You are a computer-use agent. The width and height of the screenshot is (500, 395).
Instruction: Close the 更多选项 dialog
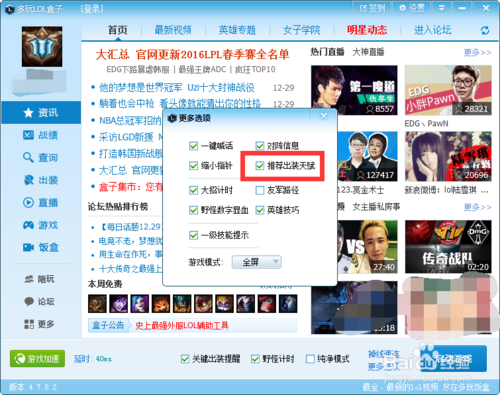pyautogui.click(x=324, y=116)
